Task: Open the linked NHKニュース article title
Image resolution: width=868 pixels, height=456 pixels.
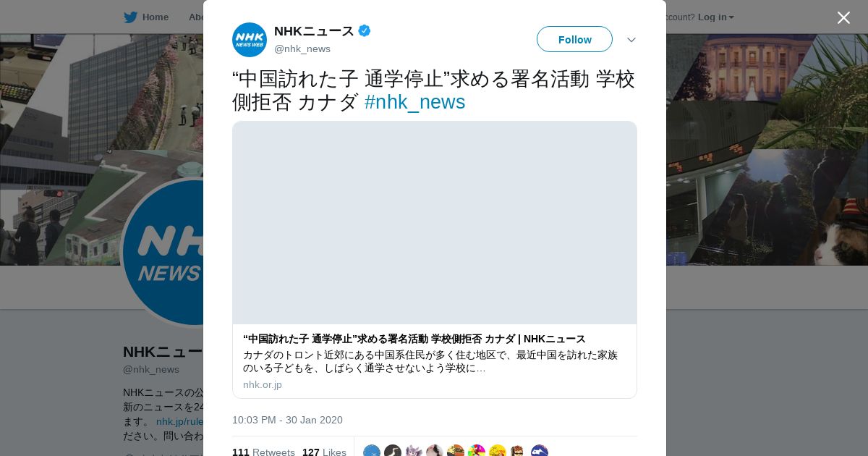Action: [414, 339]
